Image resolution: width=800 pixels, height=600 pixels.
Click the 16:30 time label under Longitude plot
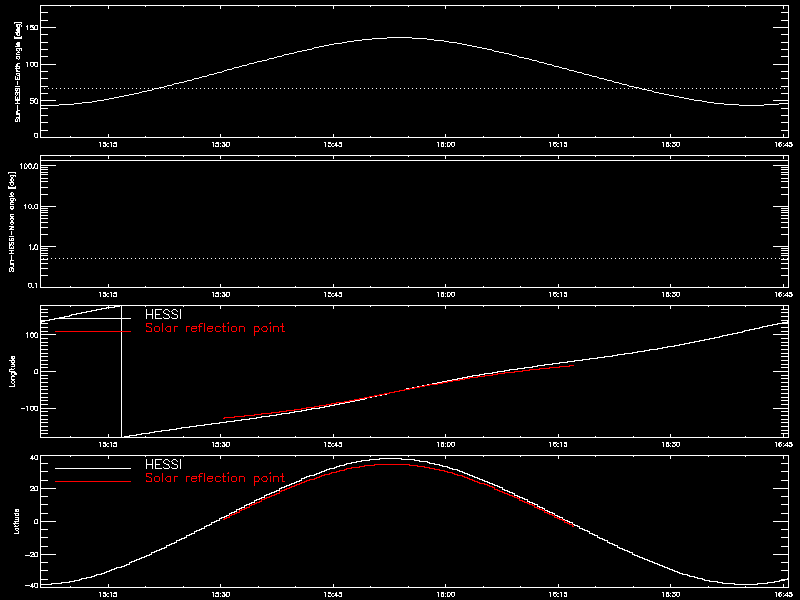[671, 445]
